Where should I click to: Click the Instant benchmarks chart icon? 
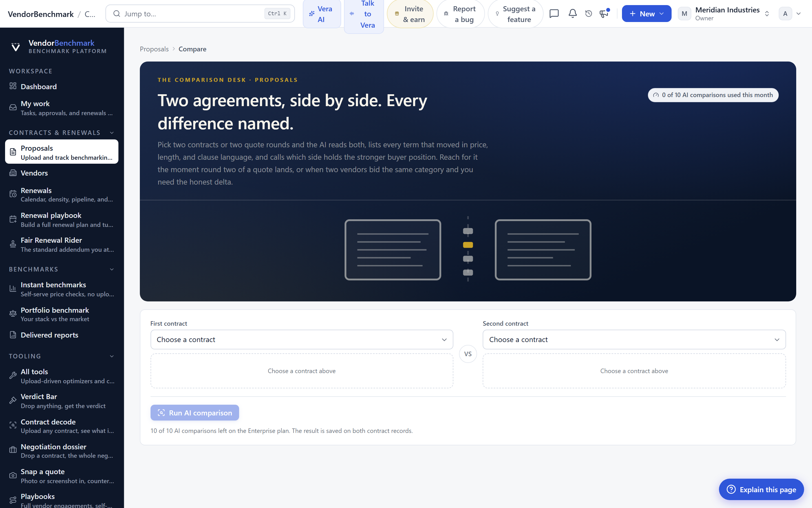click(13, 289)
